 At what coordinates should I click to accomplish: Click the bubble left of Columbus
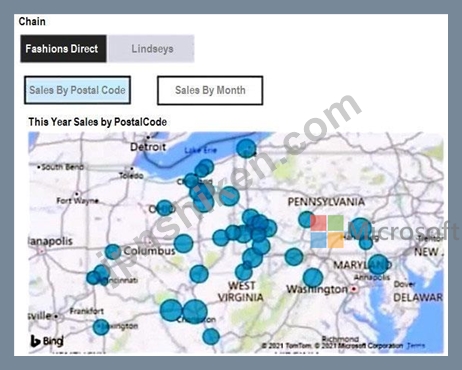coord(113,252)
